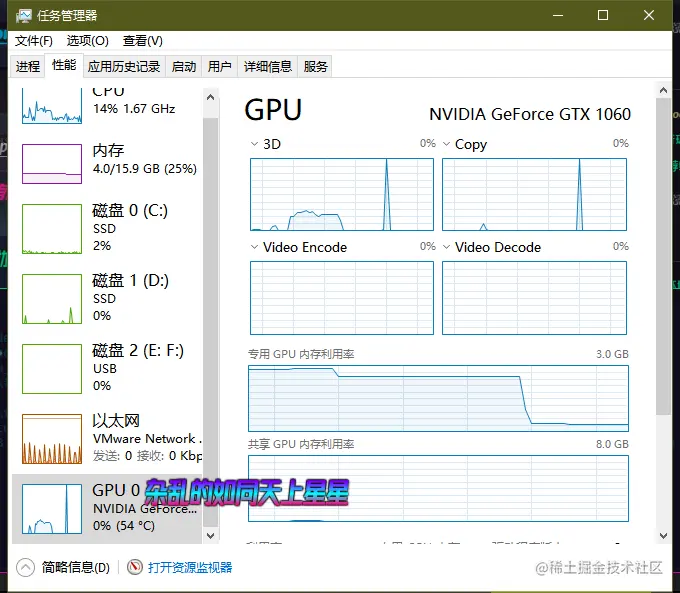Open the Copy engine dropdown chevron
Viewport: 680px width, 593px height.
(446, 144)
